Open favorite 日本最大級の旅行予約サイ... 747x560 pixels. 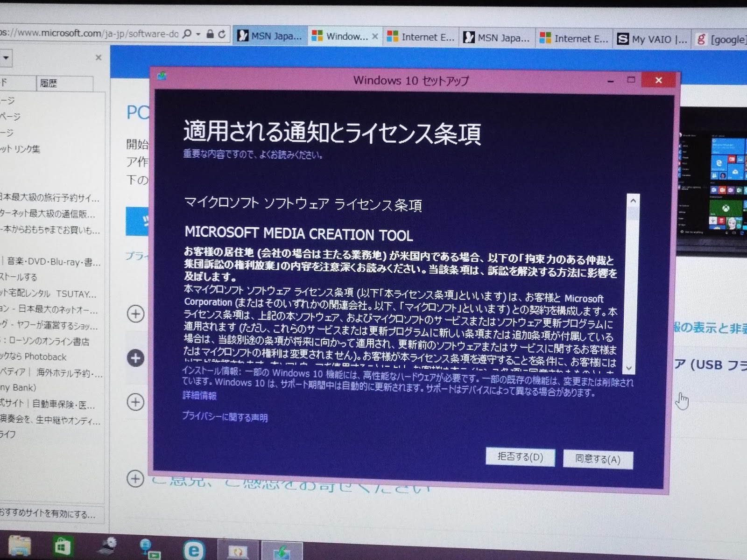(49, 197)
